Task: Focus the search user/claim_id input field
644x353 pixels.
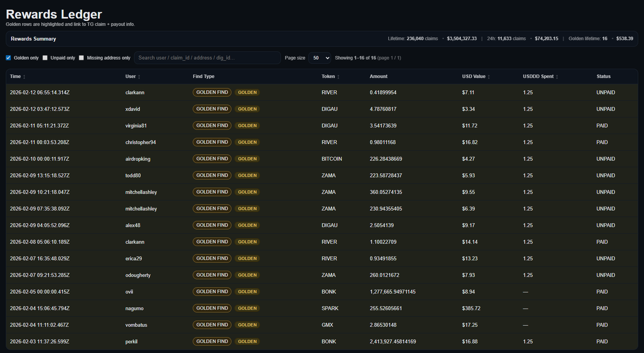Action: 207,58
